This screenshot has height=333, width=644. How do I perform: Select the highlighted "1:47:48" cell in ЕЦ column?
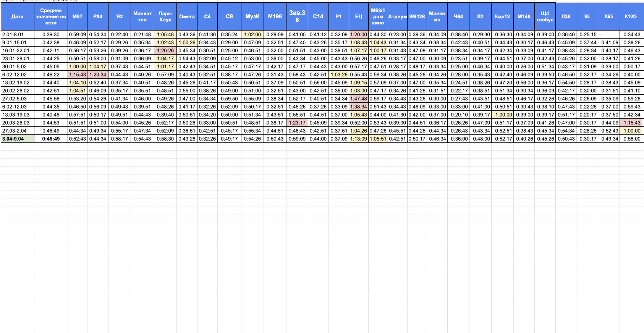(x=359, y=99)
